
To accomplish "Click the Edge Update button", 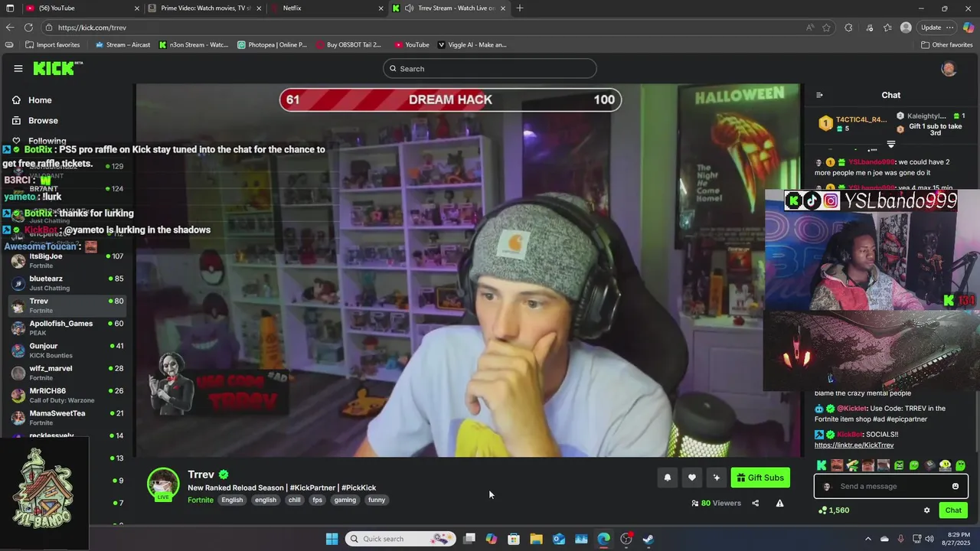I will pyautogui.click(x=937, y=28).
